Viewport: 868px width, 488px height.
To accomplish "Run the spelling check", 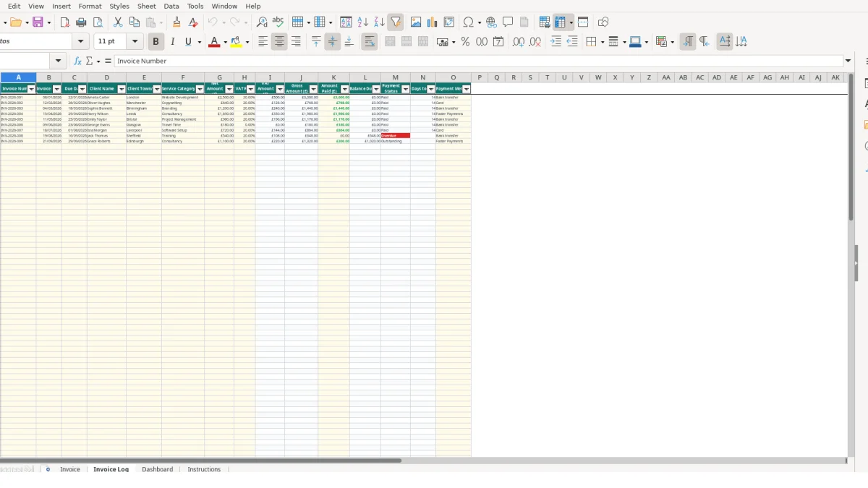I will pos(278,22).
